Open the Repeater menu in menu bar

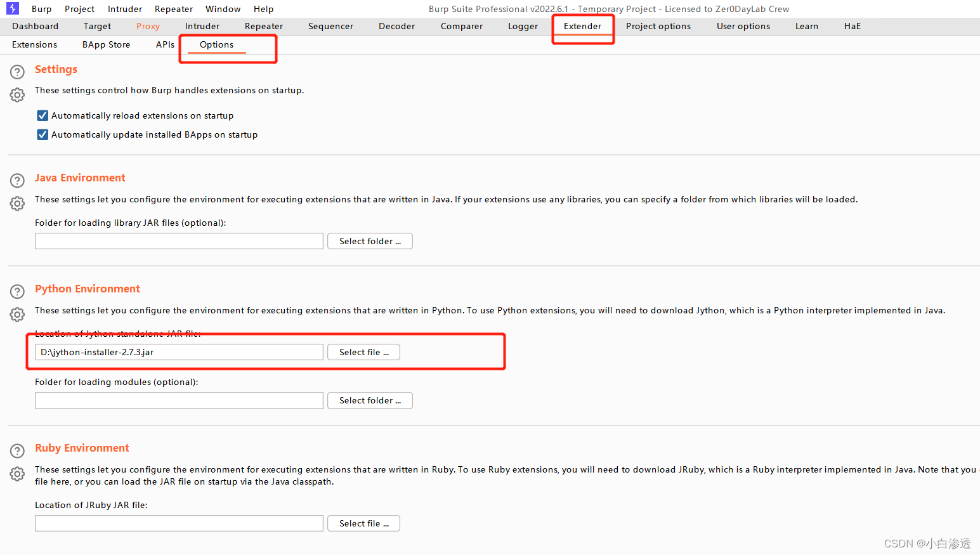(174, 9)
